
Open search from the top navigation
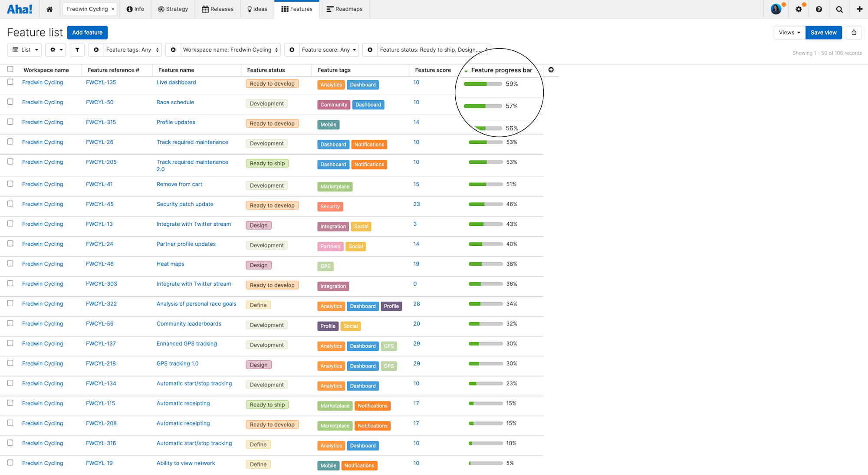tap(839, 9)
